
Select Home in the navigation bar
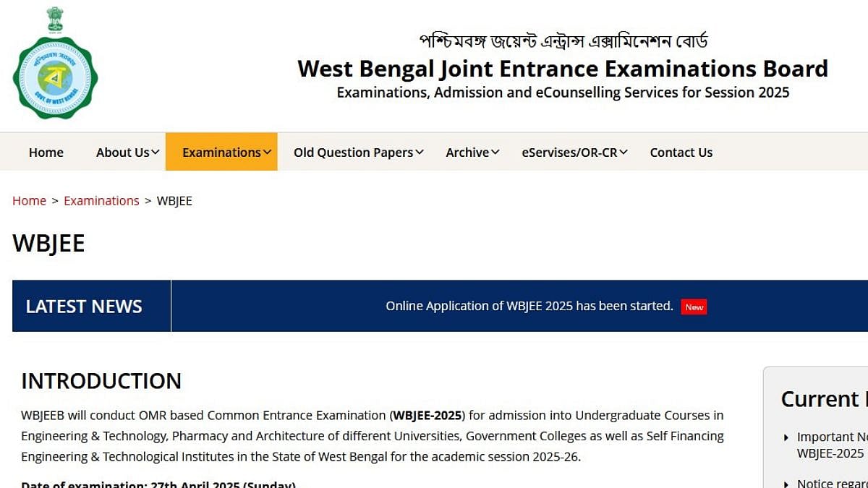(46, 152)
